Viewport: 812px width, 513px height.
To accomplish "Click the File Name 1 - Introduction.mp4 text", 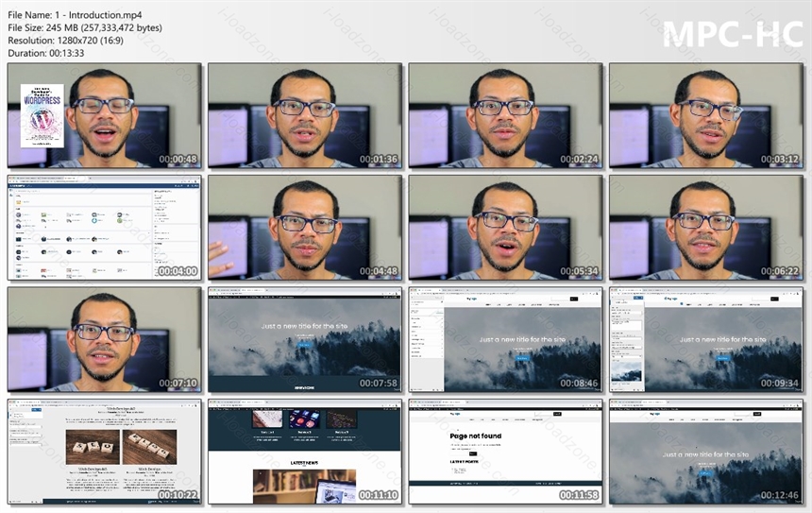I will [75, 15].
